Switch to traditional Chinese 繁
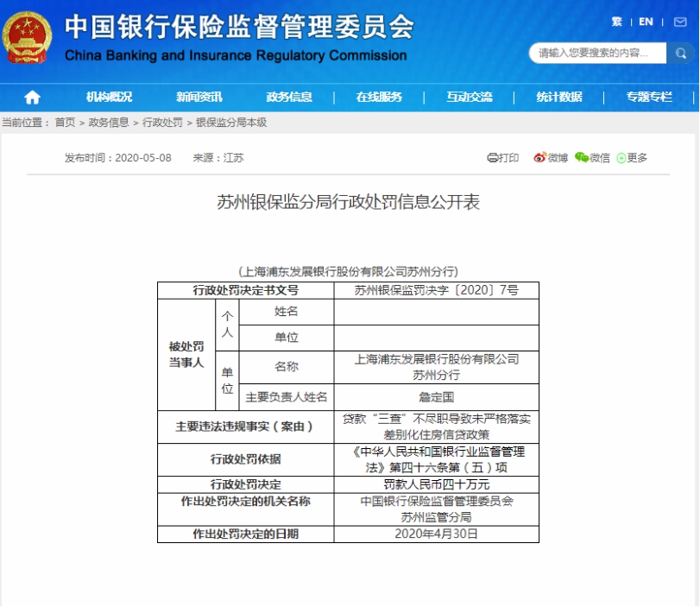 tap(616, 22)
